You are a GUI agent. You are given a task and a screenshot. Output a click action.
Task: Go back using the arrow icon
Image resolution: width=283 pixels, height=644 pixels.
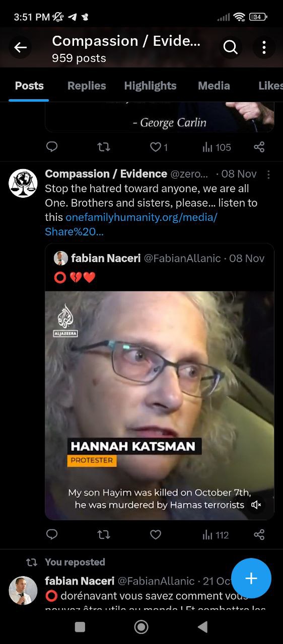click(20, 48)
